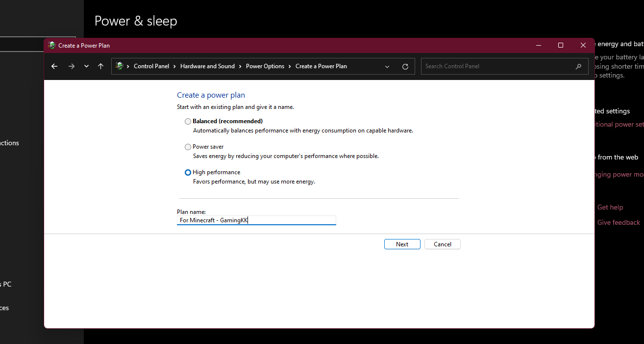Click the magnifier icon in Search Control Panel
644x344 pixels.
pos(578,66)
